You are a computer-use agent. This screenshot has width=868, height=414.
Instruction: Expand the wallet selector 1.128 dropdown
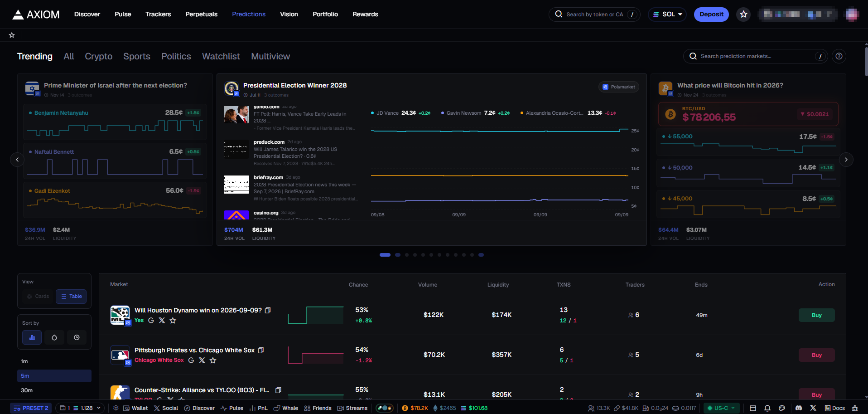(80, 408)
